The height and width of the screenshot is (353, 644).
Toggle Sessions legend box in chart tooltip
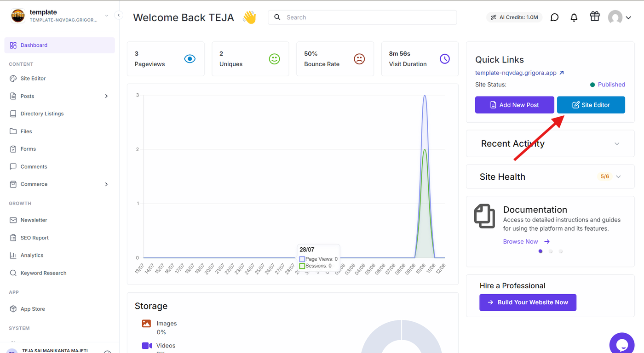302,266
